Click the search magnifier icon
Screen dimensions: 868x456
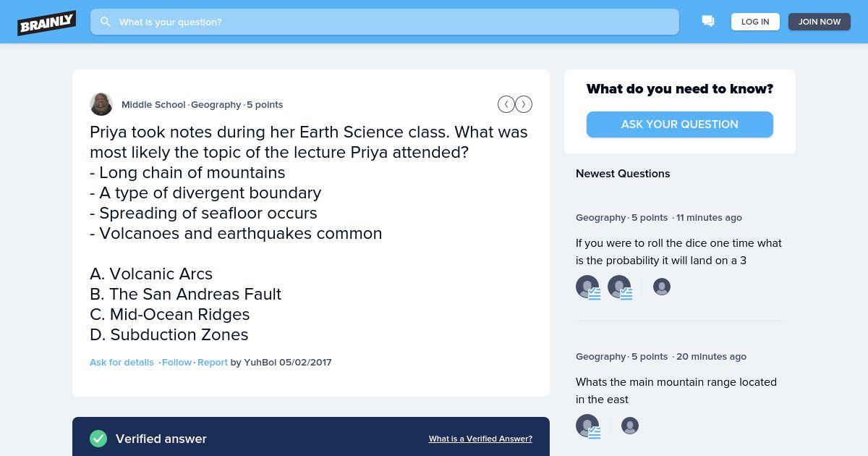pyautogui.click(x=106, y=22)
